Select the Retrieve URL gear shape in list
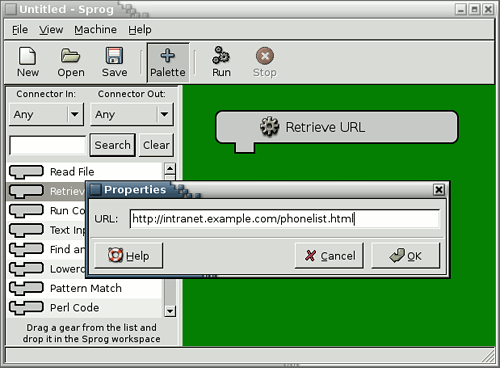Viewport: 500px width, 368px height. tap(26, 191)
